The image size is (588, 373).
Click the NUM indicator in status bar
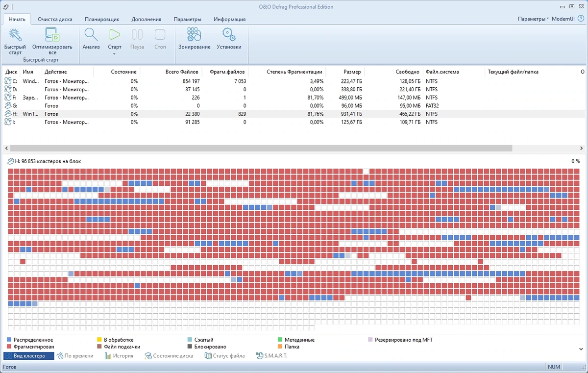tap(554, 367)
